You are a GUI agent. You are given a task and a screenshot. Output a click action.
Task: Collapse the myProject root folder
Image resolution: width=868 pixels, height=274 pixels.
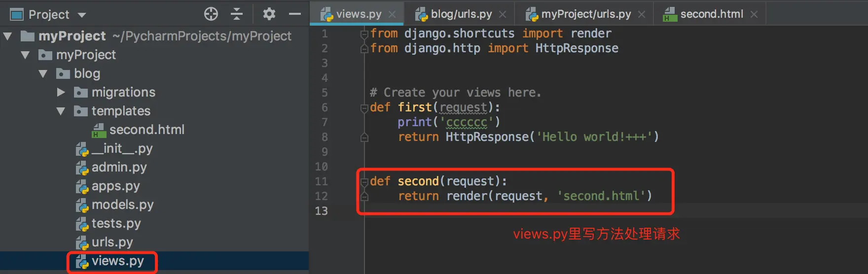(x=7, y=36)
